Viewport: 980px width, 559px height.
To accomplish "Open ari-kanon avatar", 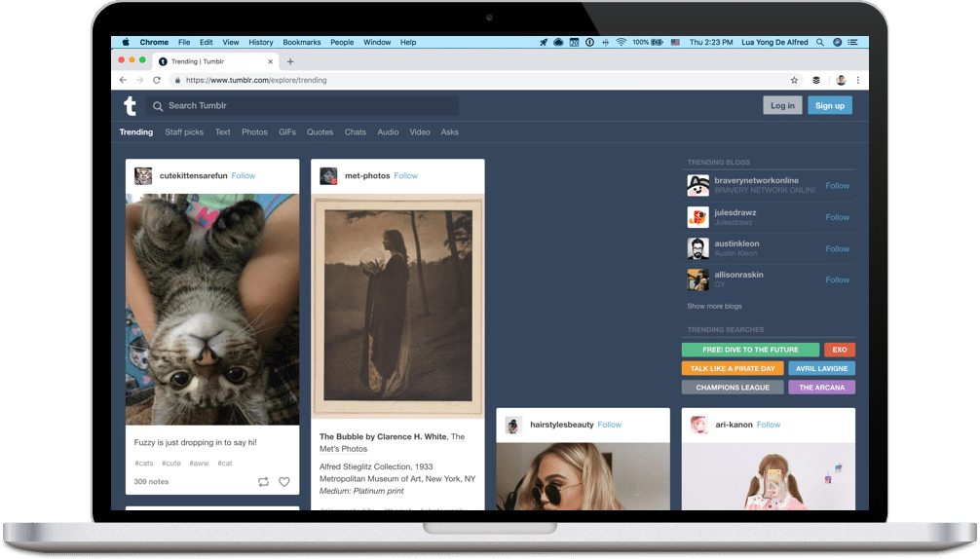I will (698, 426).
